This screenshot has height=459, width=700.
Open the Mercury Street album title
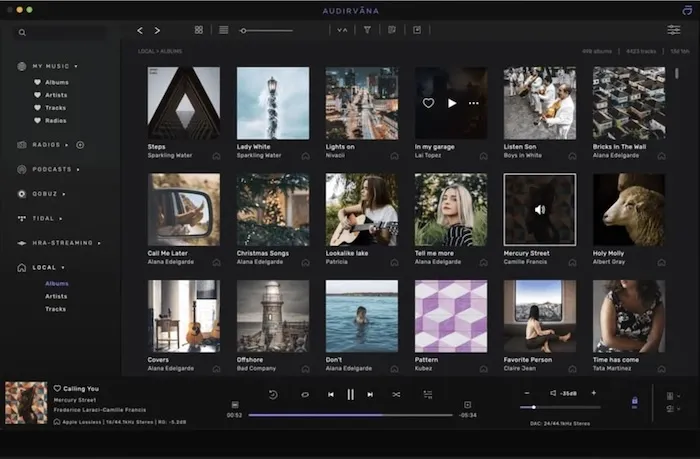[x=526, y=253]
